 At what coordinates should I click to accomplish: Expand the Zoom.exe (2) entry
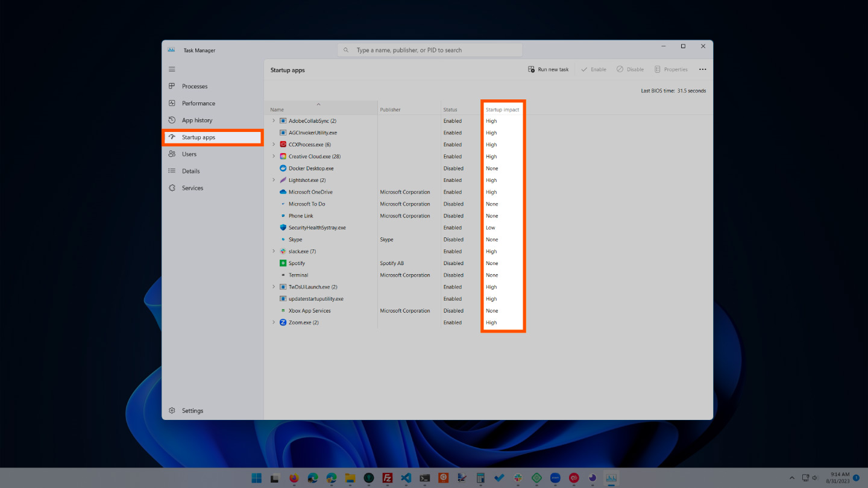[274, 322]
